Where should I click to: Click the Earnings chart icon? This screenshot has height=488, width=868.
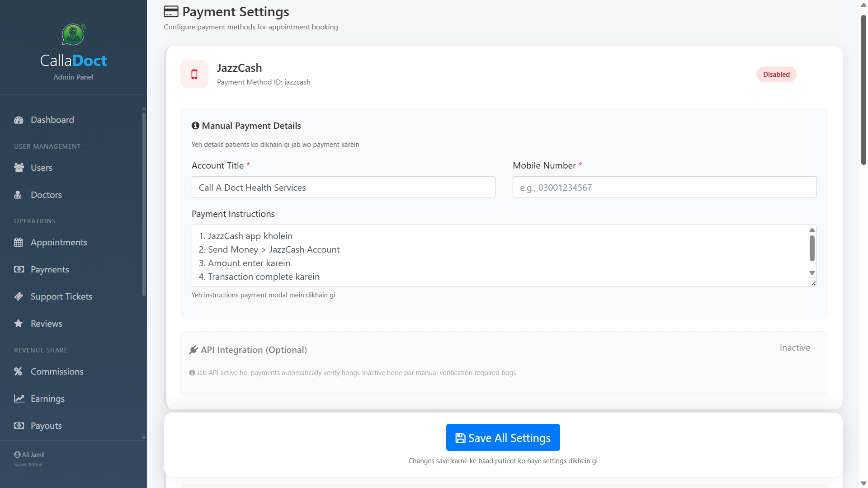19,399
